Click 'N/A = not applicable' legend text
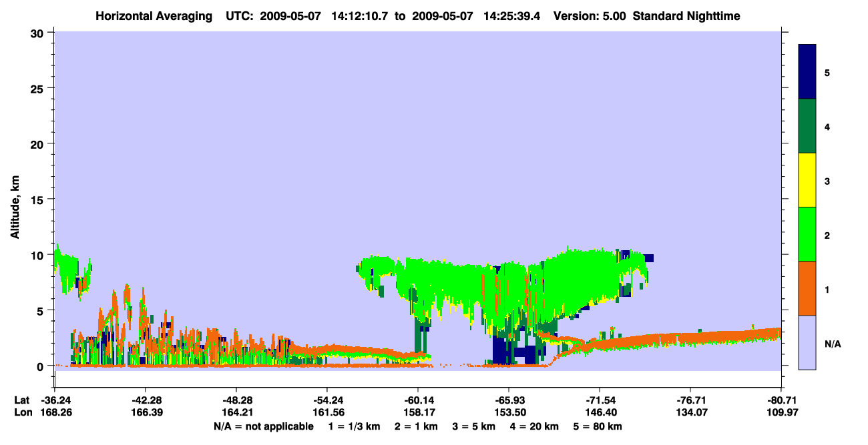This screenshot has width=868, height=445. pos(263,426)
